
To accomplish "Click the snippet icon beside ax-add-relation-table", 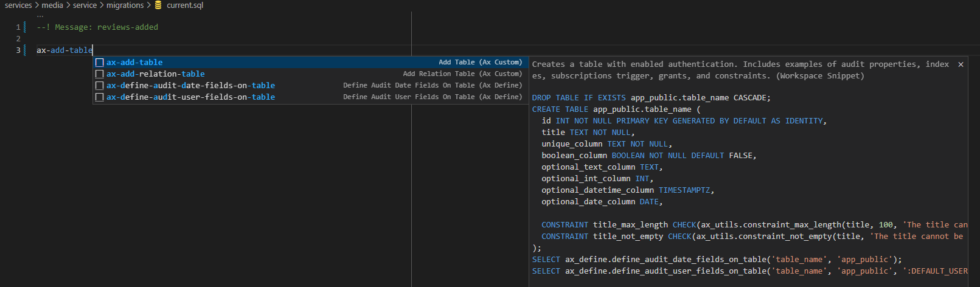I will (100, 74).
